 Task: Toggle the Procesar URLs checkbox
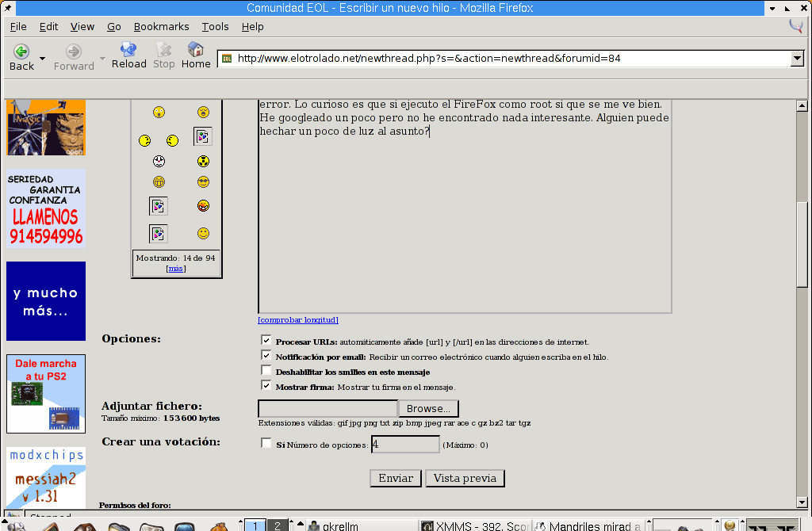click(x=266, y=340)
